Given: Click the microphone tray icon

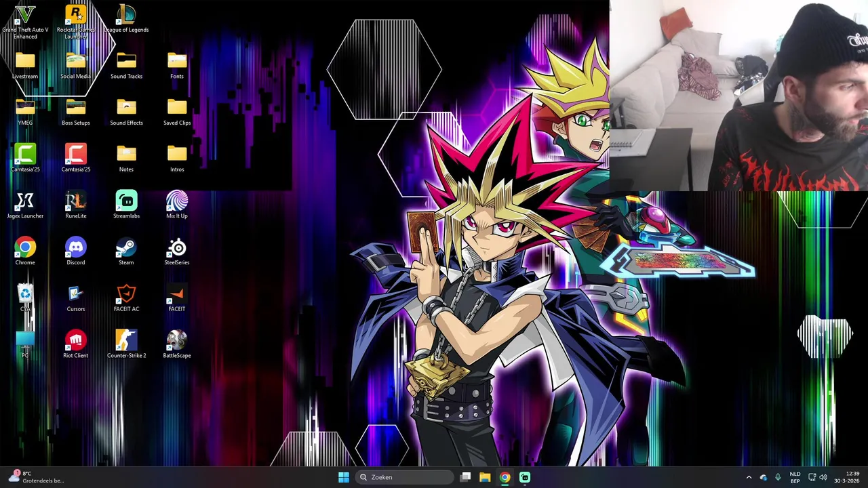Looking at the screenshot, I should [x=778, y=477].
